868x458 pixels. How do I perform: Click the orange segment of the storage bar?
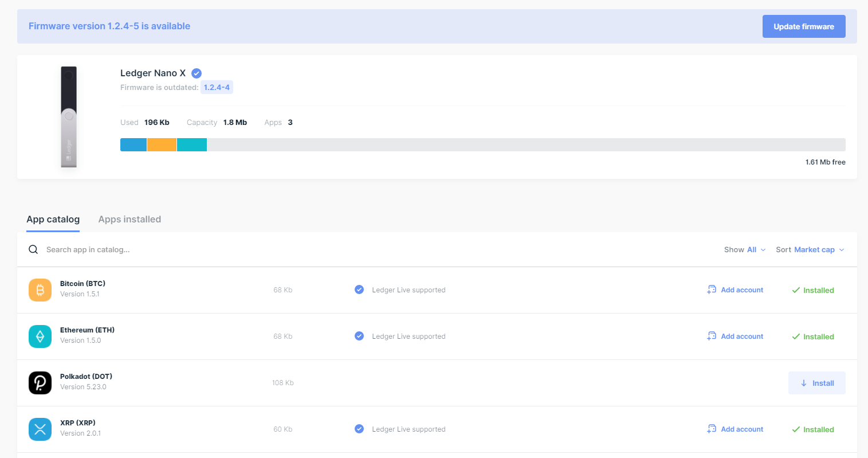(x=162, y=144)
